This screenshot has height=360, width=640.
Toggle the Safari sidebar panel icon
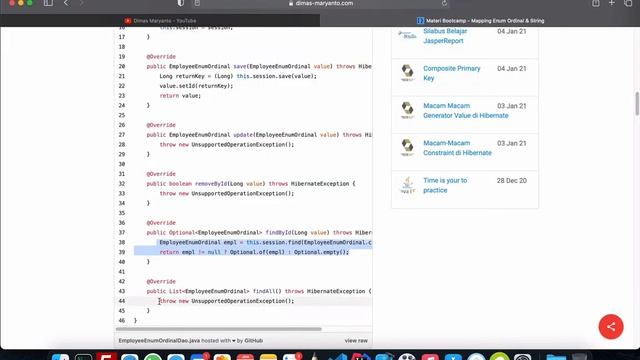click(x=48, y=3)
